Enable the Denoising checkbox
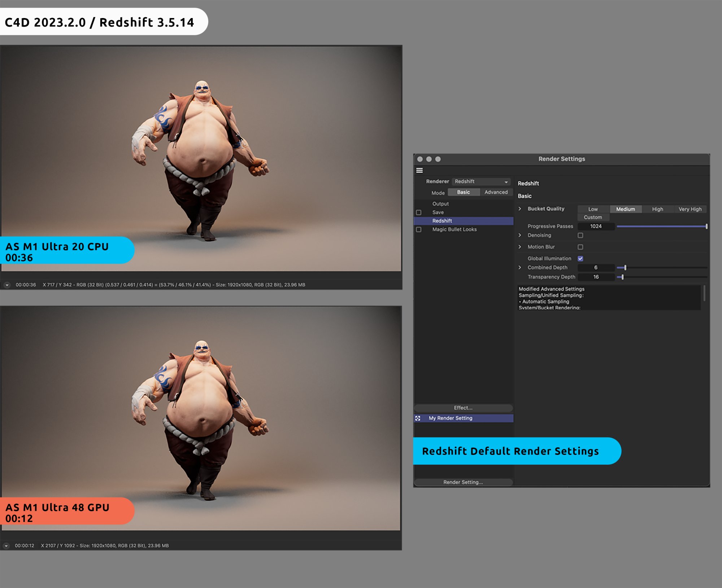Screen dimensions: 722x588 (580, 235)
